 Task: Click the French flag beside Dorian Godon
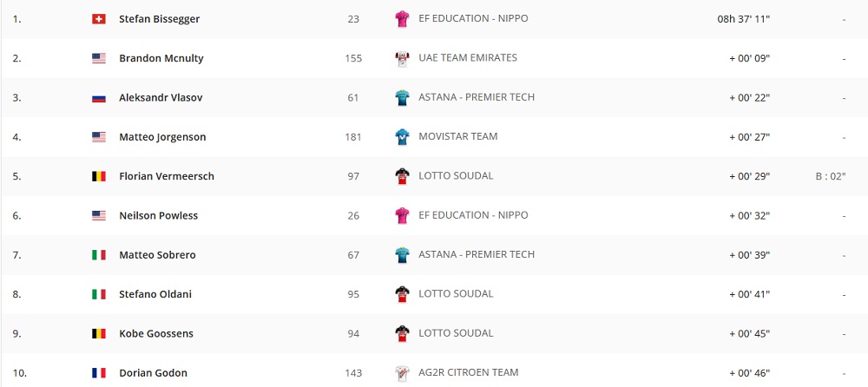pyautogui.click(x=99, y=373)
